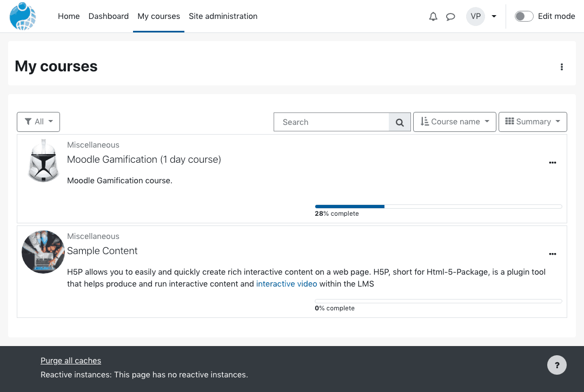Open the notifications bell

(433, 16)
